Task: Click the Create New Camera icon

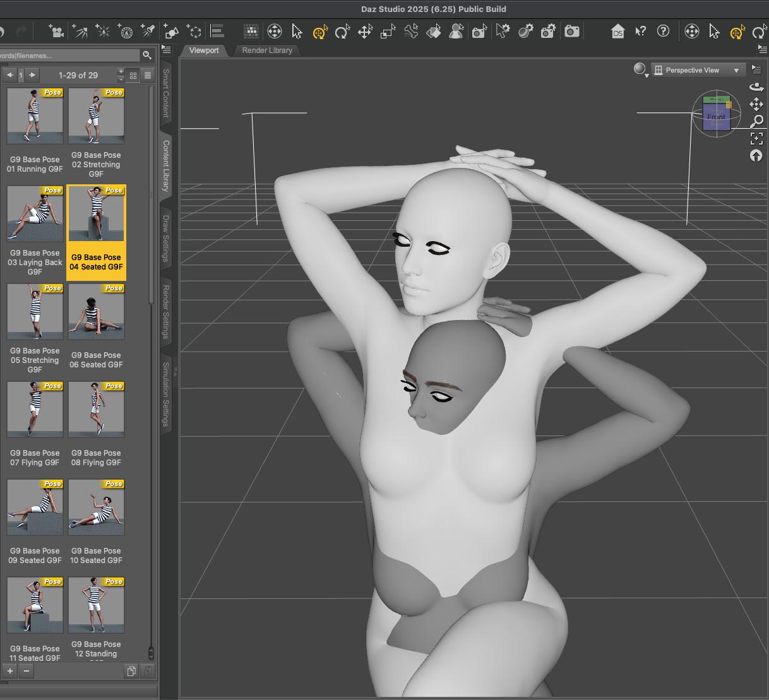Action: [57, 31]
